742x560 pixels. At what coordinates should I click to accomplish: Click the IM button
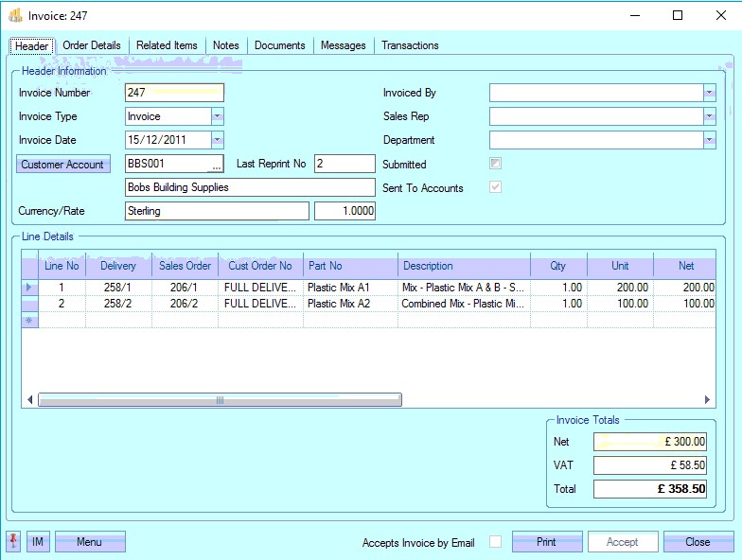click(38, 542)
